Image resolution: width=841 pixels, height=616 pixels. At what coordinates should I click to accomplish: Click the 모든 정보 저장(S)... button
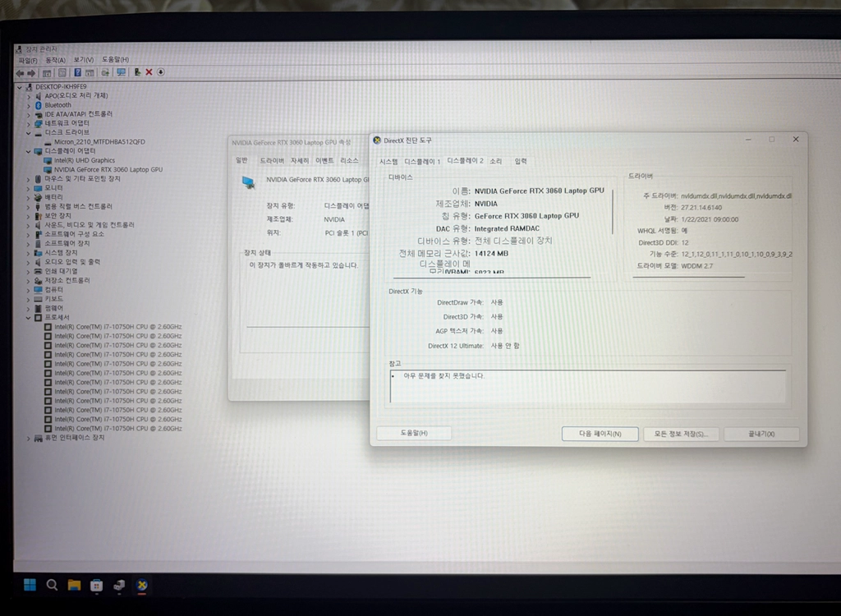click(681, 434)
